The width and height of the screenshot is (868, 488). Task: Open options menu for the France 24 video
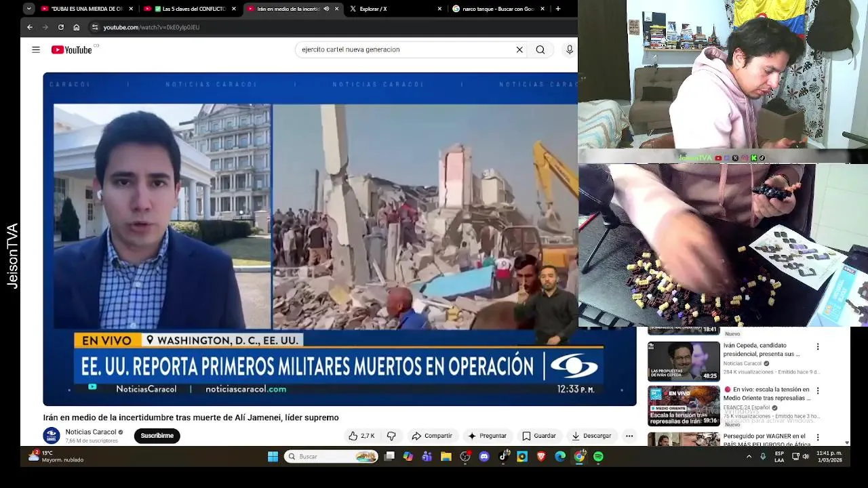818,390
